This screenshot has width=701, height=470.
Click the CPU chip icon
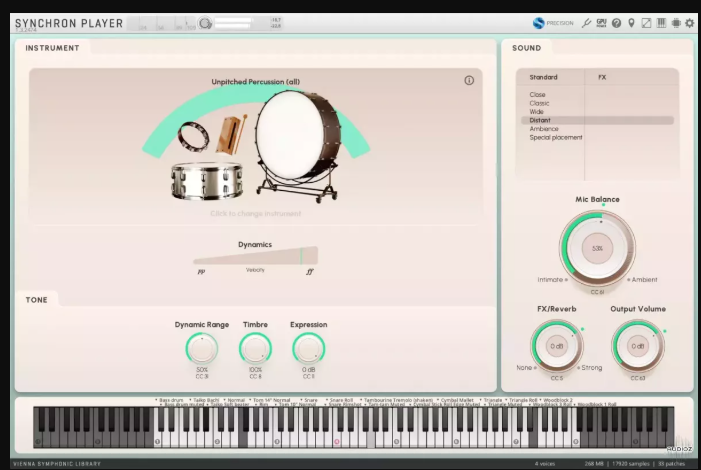pyautogui.click(x=676, y=23)
